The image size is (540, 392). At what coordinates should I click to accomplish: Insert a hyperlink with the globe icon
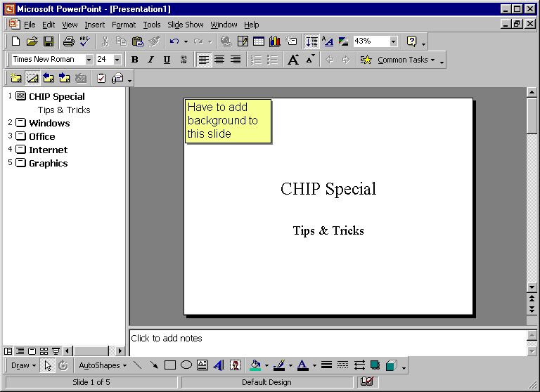tap(226, 41)
